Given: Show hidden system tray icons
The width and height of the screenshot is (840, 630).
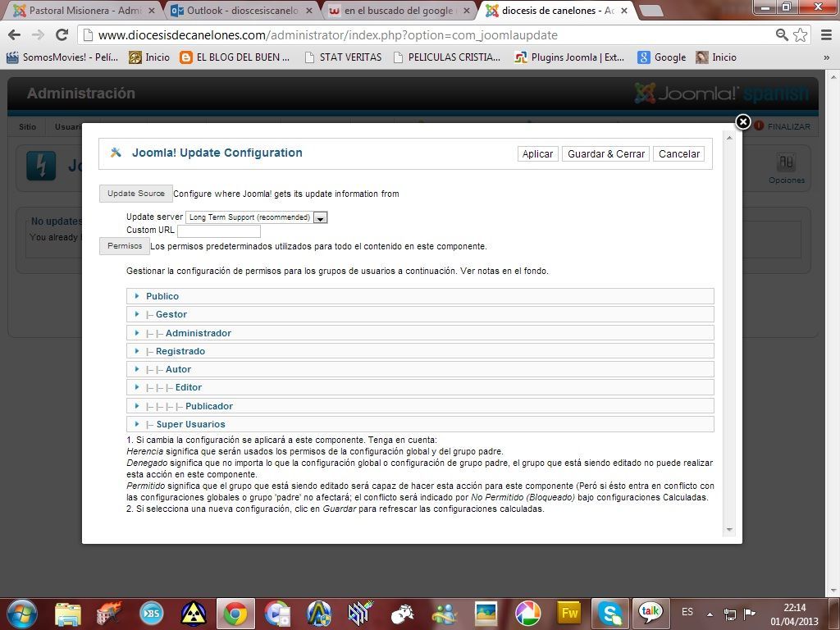Looking at the screenshot, I should [x=710, y=614].
